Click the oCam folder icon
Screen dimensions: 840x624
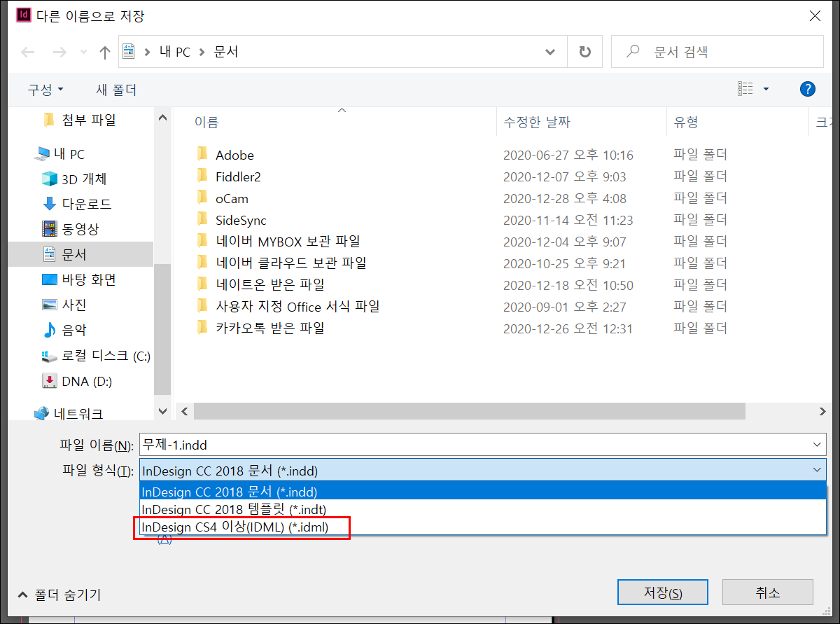click(202, 197)
